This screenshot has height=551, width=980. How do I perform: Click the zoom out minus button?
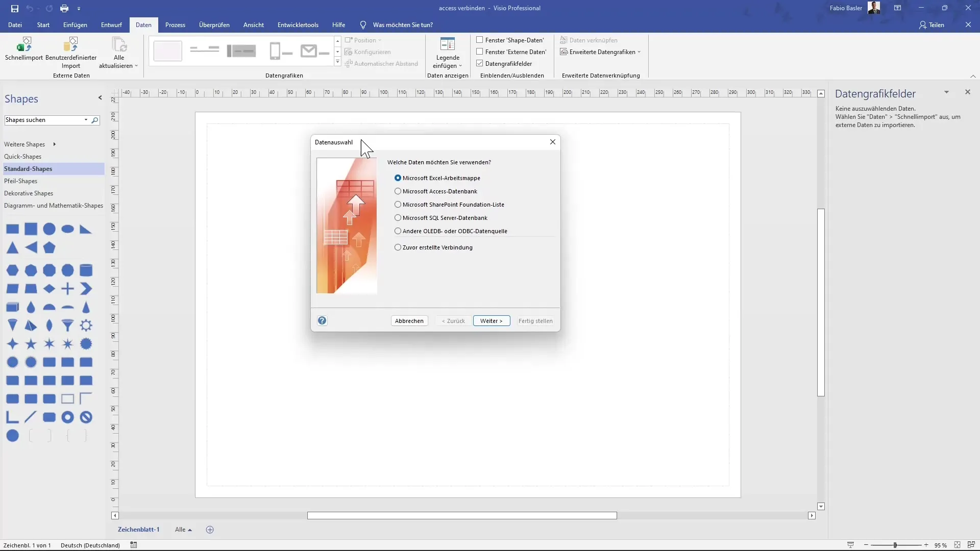pos(866,545)
